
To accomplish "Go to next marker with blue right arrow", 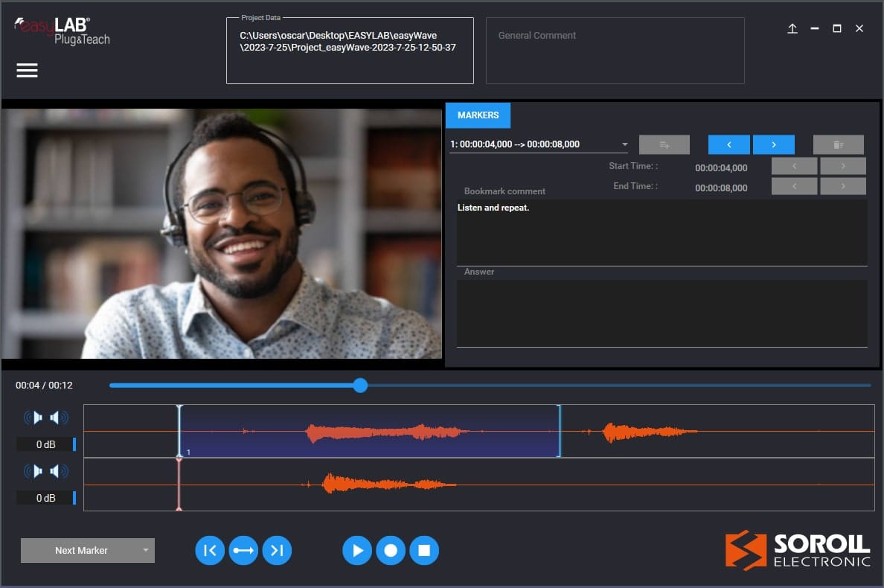I will coord(773,144).
